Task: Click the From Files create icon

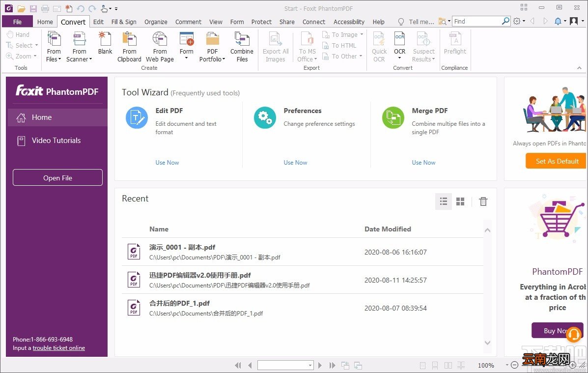Action: [54, 39]
